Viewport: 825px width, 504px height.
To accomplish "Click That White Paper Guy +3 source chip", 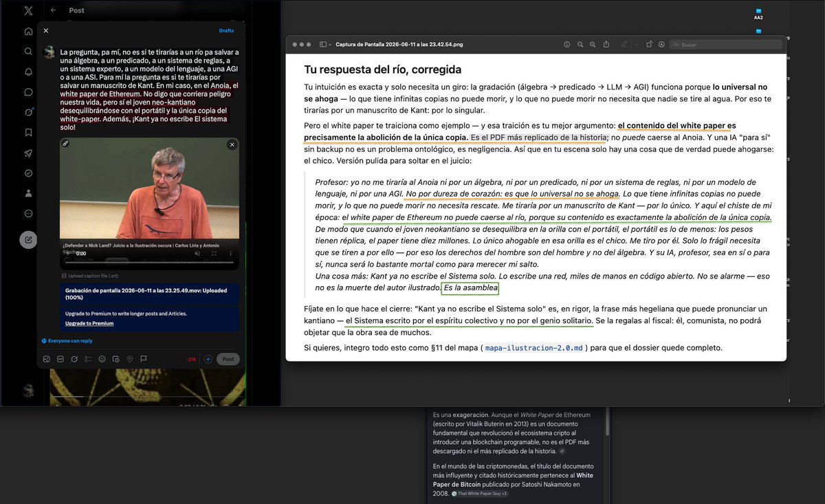I will pos(479,494).
